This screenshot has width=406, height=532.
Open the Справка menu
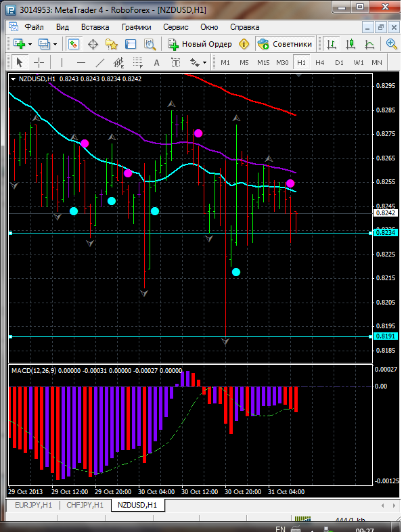(x=244, y=27)
